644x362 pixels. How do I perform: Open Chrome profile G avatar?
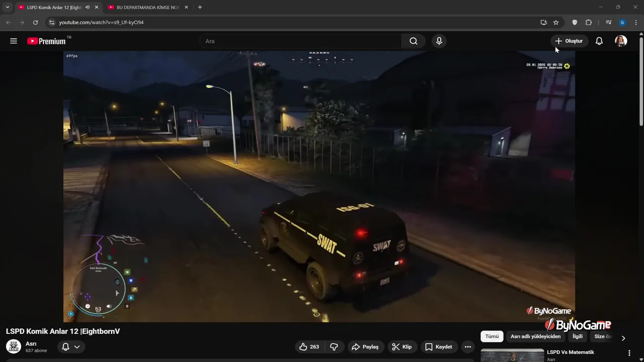pos(622,22)
